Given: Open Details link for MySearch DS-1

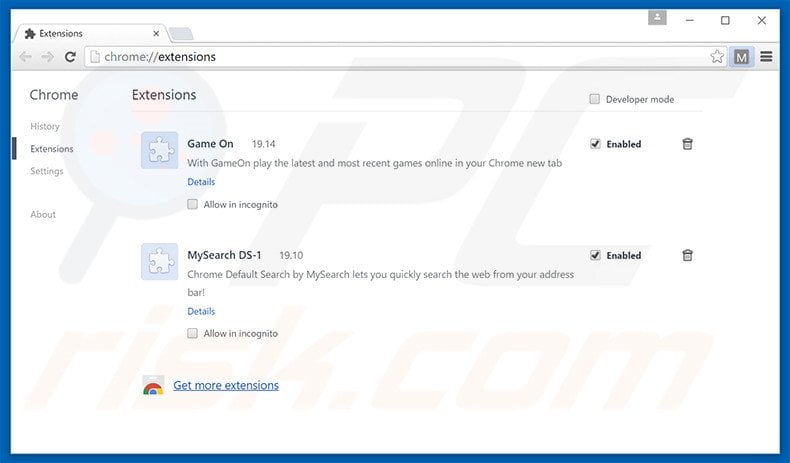Looking at the screenshot, I should click(x=201, y=311).
